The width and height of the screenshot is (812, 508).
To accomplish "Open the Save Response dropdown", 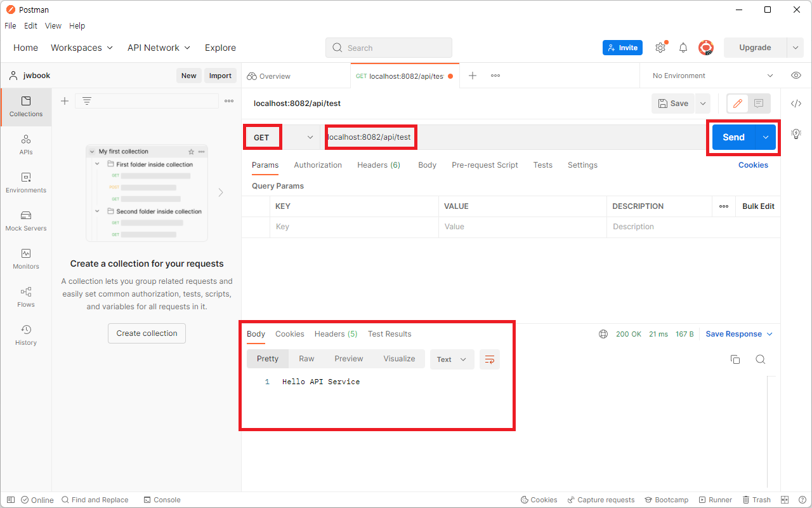I will (x=740, y=334).
